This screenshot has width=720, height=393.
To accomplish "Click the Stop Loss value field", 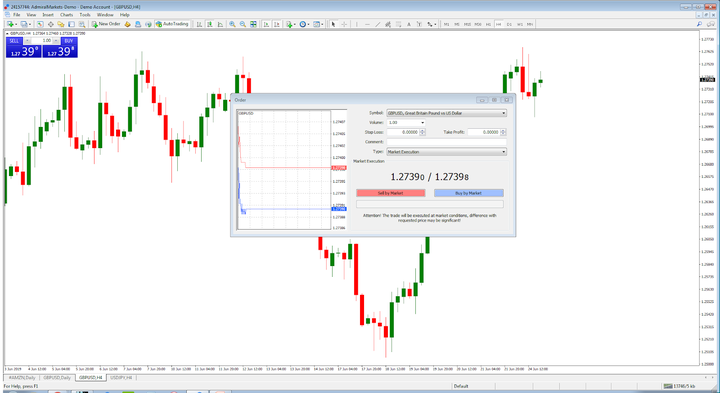I will pos(403,132).
